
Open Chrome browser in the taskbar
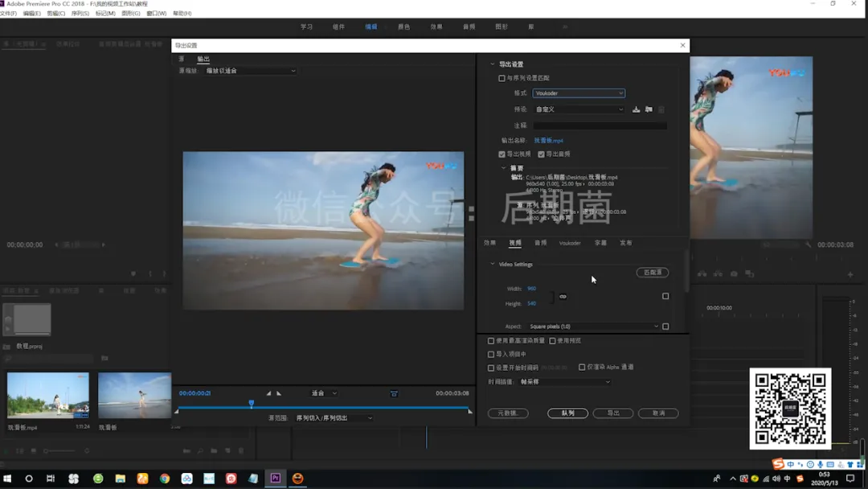(x=165, y=479)
